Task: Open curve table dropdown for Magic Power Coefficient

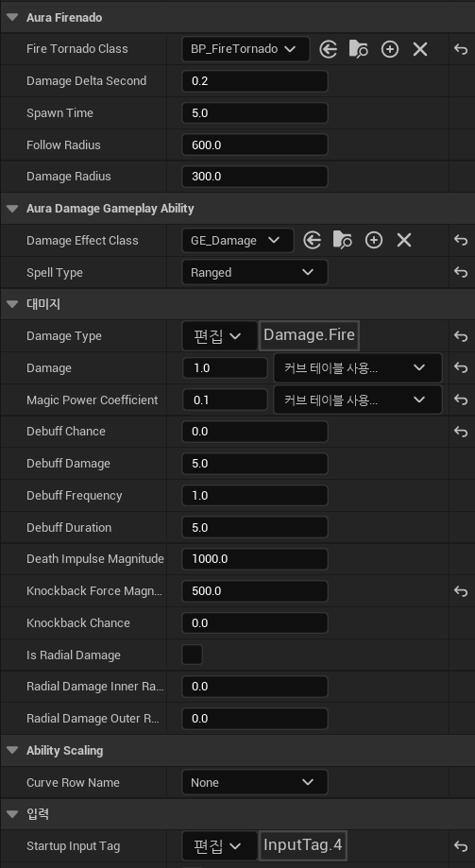Action: (x=358, y=400)
